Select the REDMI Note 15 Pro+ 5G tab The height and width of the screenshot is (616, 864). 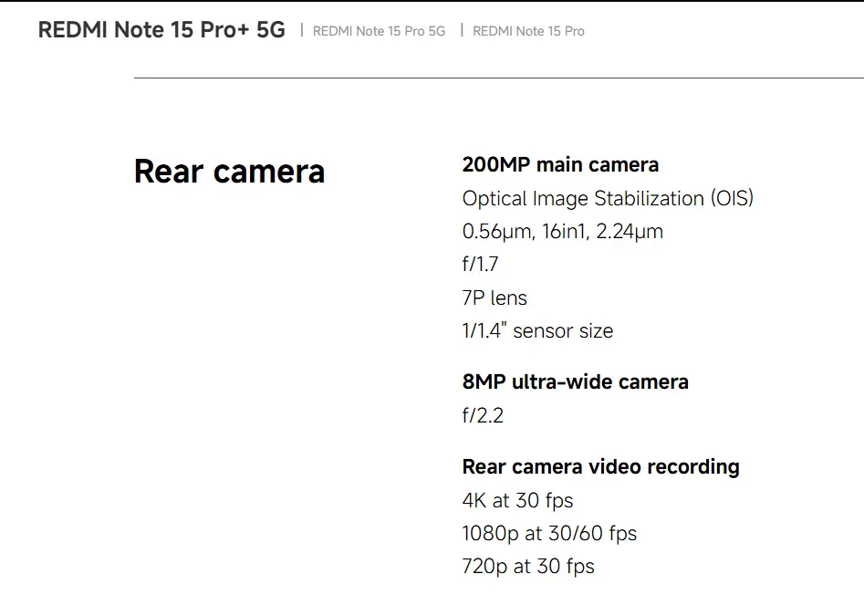point(161,30)
